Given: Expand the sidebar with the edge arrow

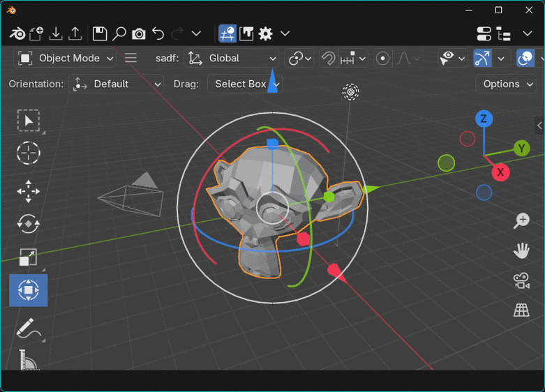Looking at the screenshot, I should point(539,126).
